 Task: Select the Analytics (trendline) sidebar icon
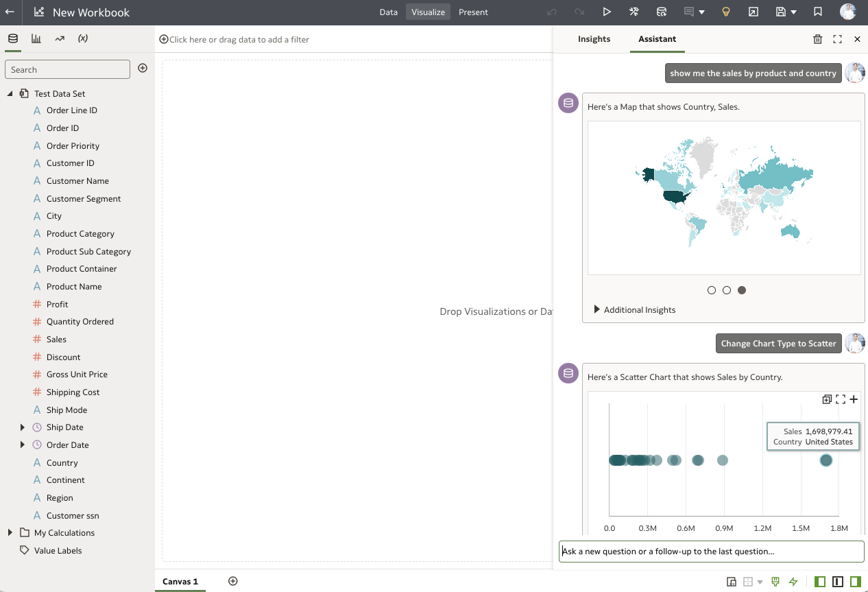click(x=59, y=38)
